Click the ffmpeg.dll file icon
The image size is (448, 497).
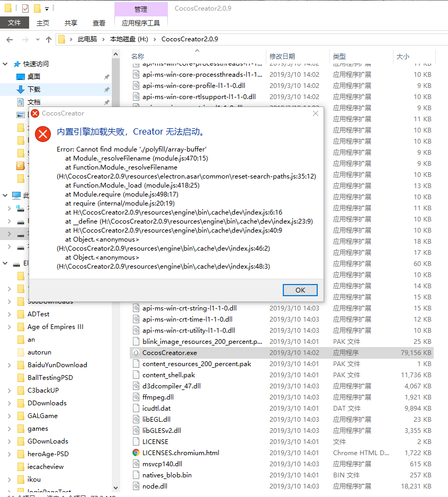click(136, 397)
